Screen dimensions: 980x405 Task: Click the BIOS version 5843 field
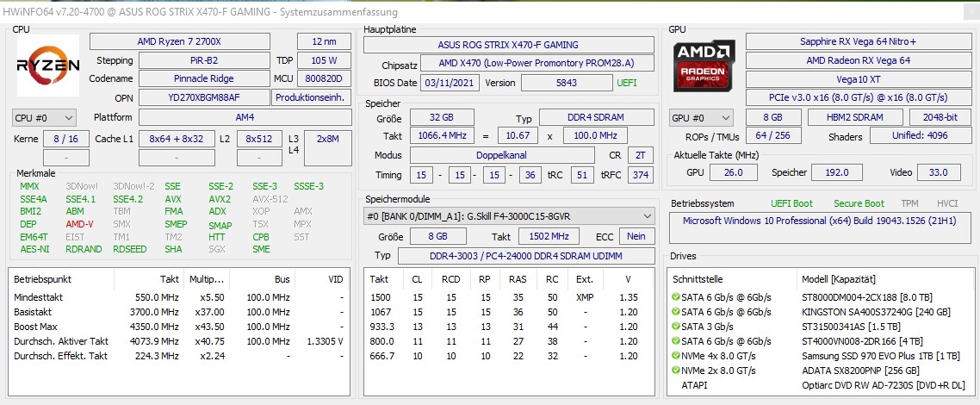click(x=567, y=83)
